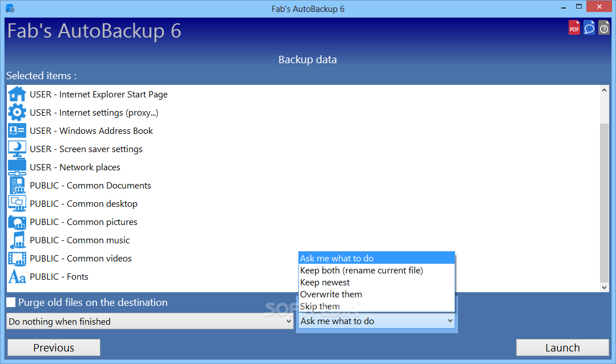Click the Common desktop icon
Image resolution: width=616 pixels, height=364 pixels.
click(17, 203)
